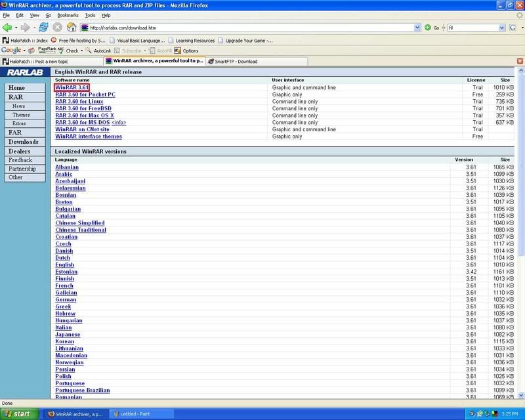The width and height of the screenshot is (525, 420).
Task: Open the Japanese localized version link
Action: coord(68,334)
